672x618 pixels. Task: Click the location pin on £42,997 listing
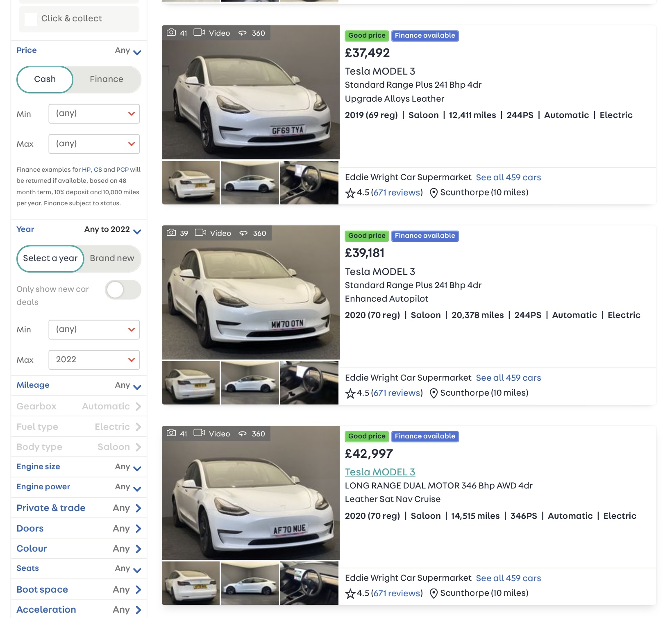(434, 594)
